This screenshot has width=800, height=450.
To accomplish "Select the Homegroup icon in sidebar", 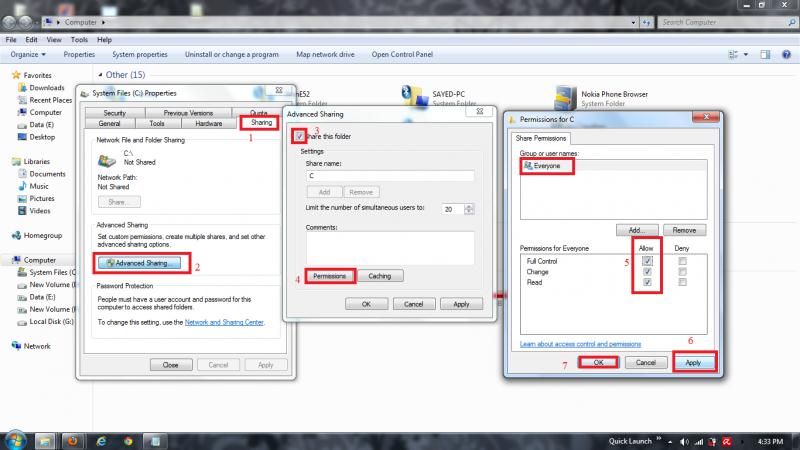I will 16,235.
